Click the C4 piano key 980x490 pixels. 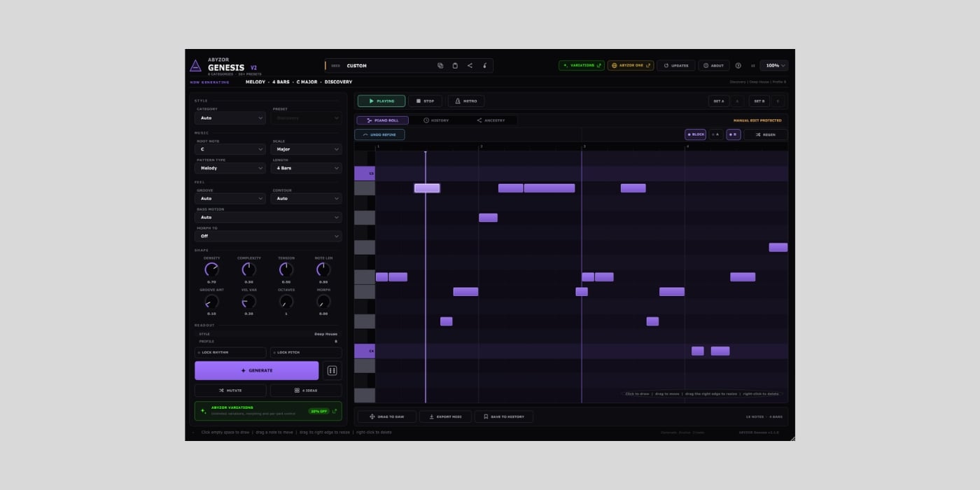[x=365, y=351]
